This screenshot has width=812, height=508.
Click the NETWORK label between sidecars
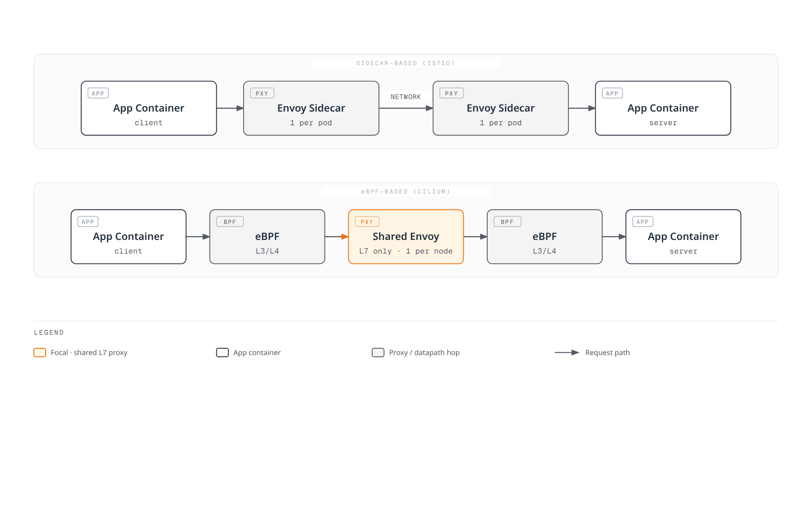[x=406, y=97]
